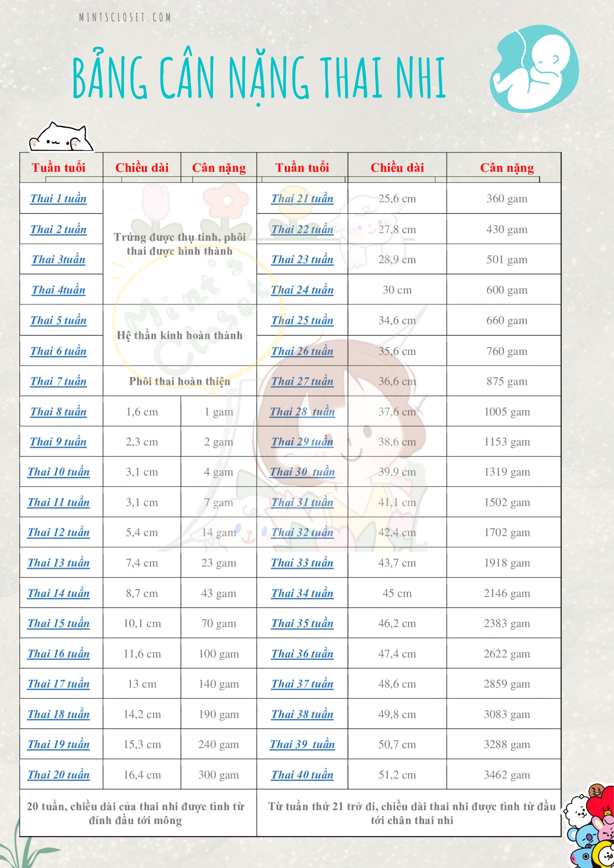Select the 16,4 cm length cell
The image size is (614, 868).
coord(142,774)
